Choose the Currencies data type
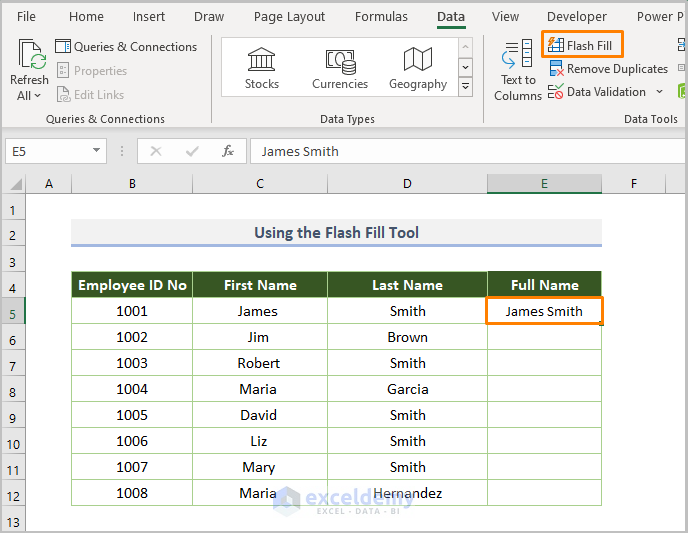The image size is (688, 533). [340, 68]
